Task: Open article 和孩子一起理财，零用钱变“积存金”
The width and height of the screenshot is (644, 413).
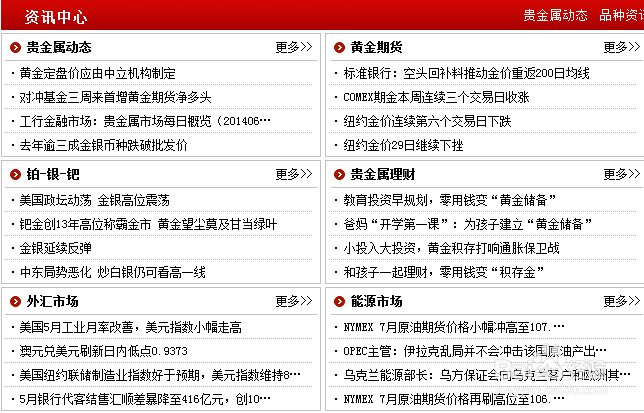Action: pos(444,272)
